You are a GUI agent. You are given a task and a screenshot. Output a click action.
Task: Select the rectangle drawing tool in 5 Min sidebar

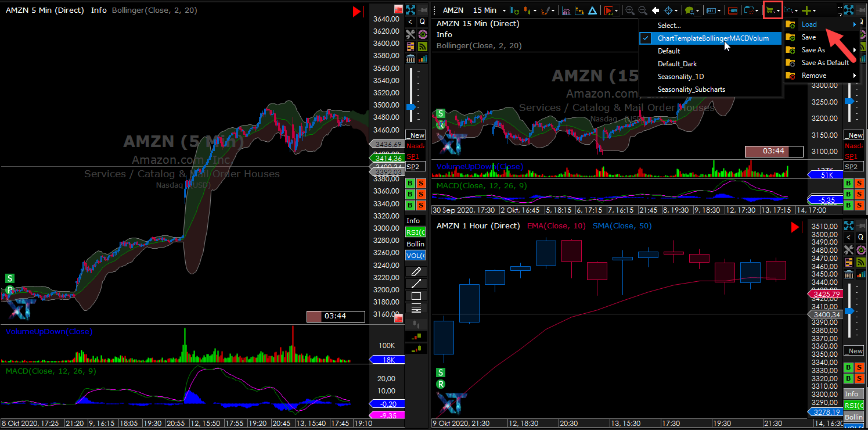click(416, 296)
